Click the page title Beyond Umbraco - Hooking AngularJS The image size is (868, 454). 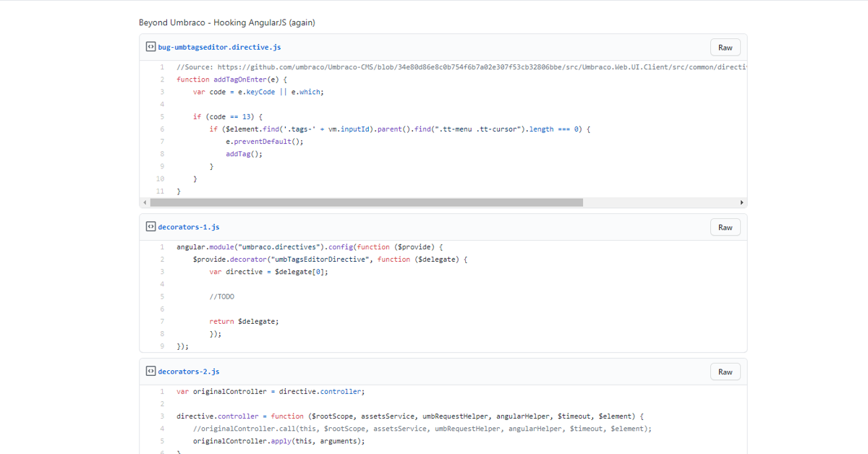point(226,22)
